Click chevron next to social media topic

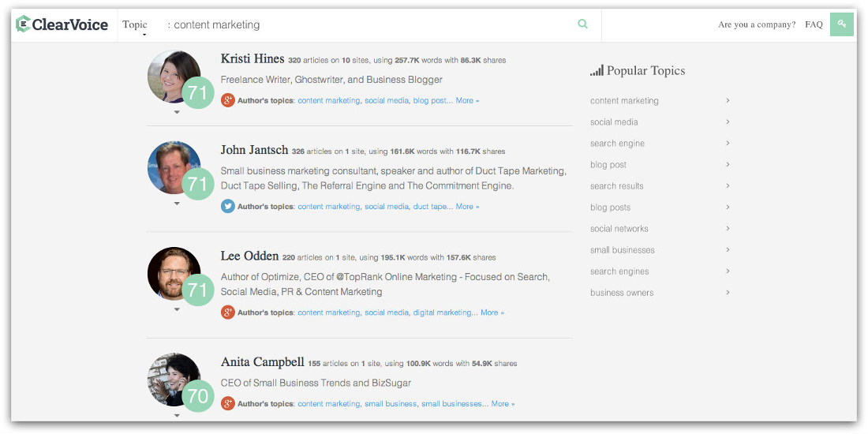pos(728,122)
